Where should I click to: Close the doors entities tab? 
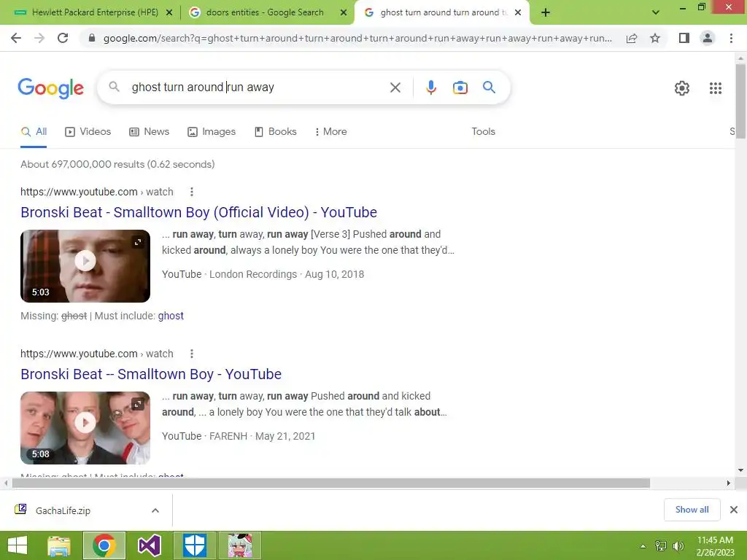(344, 13)
